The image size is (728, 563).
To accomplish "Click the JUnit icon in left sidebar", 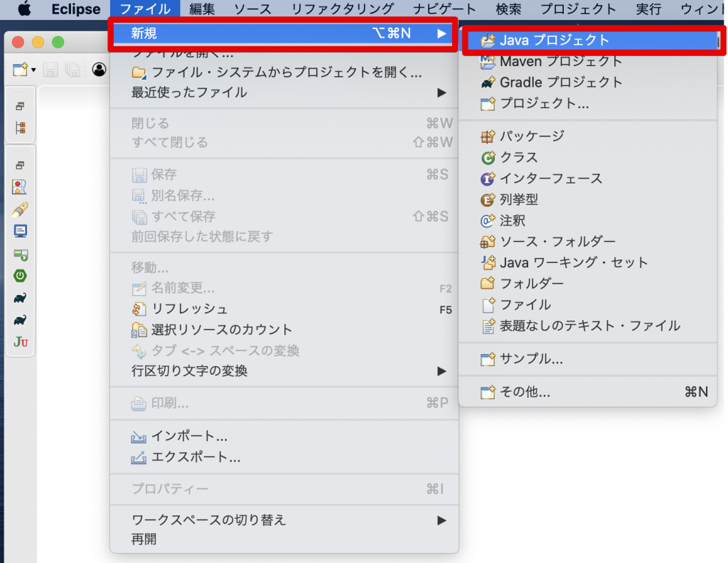I will click(21, 342).
